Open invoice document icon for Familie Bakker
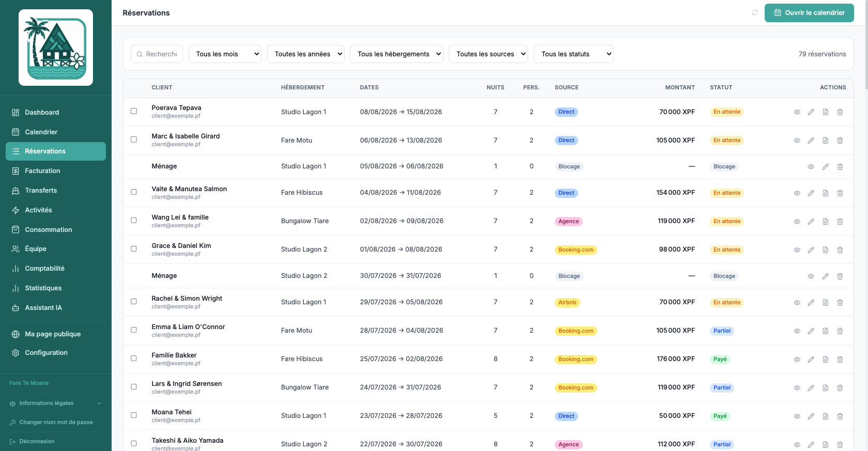The image size is (868, 451). [826, 360]
